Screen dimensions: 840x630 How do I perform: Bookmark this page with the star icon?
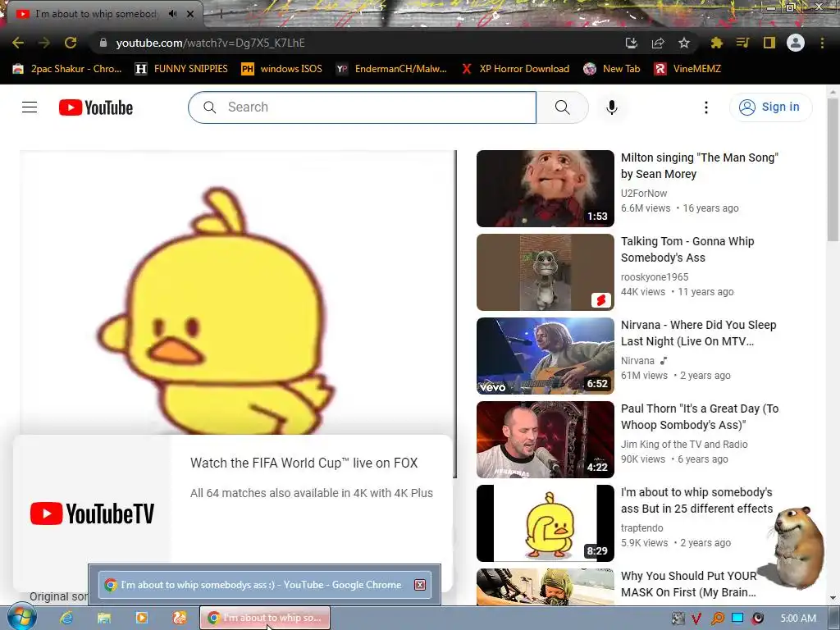tap(684, 43)
